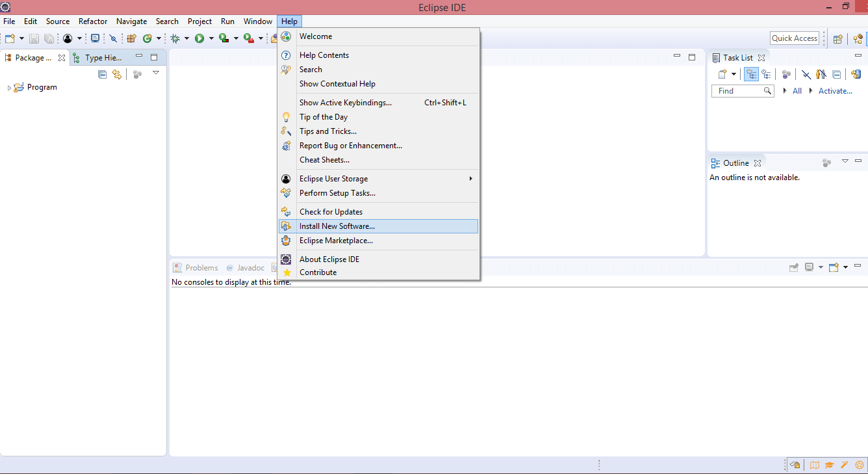Viewport: 868px width, 474px height.
Task: Click the Save All toolbar icon
Action: tap(49, 38)
